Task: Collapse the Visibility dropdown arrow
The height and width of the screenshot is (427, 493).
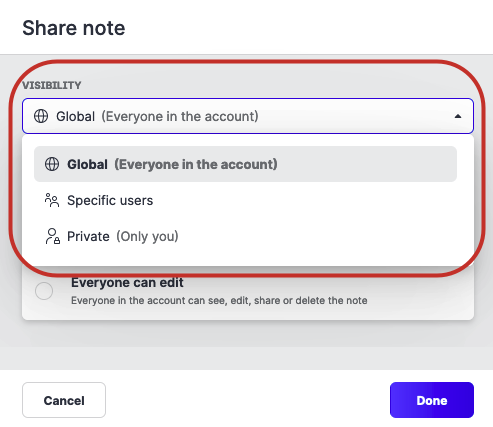Action: [458, 116]
